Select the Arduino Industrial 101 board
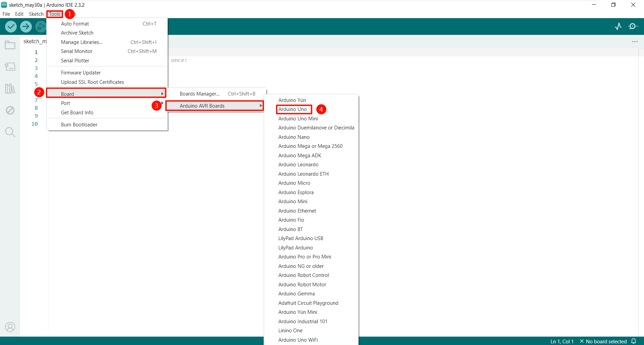644x345 pixels. point(311,322)
